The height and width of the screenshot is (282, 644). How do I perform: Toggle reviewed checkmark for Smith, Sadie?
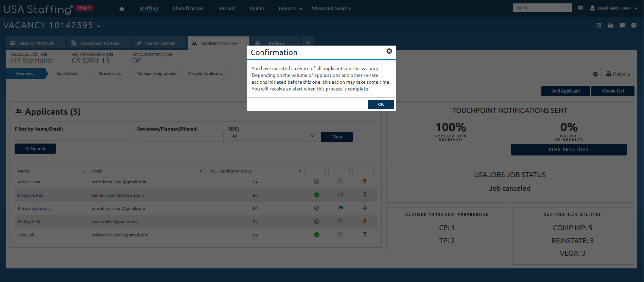click(317, 221)
